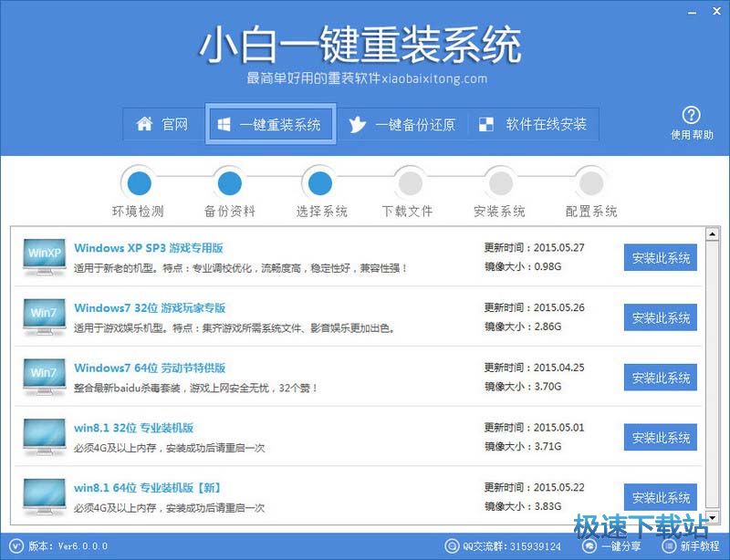Click 镜像大小: 2.86G text
This screenshot has width=730, height=560.
(523, 327)
